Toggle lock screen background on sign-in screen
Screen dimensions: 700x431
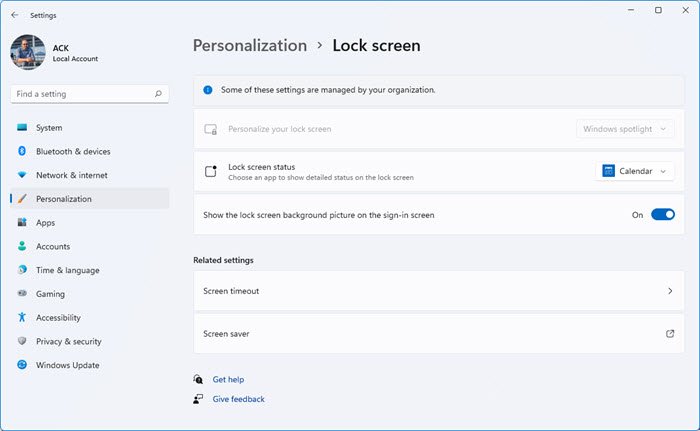[662, 215]
